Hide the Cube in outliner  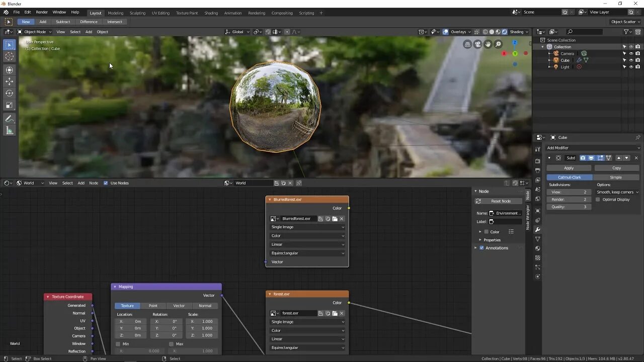pos(631,60)
